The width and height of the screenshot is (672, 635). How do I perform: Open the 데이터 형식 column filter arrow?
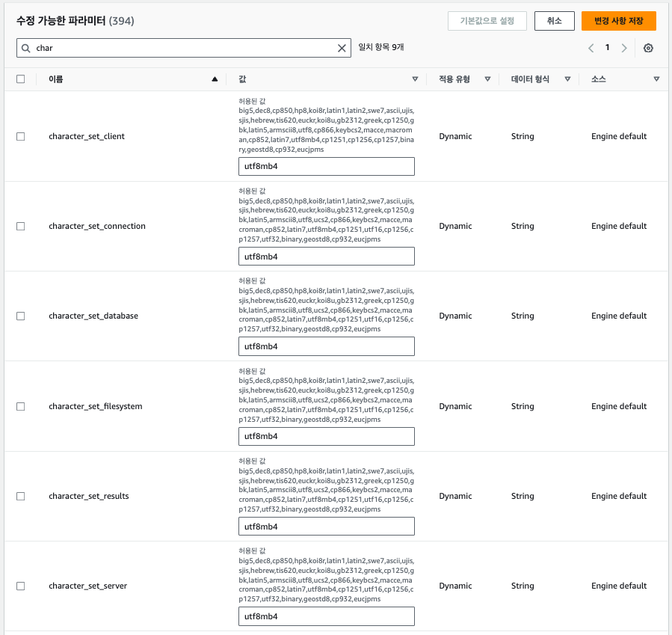[x=567, y=79]
